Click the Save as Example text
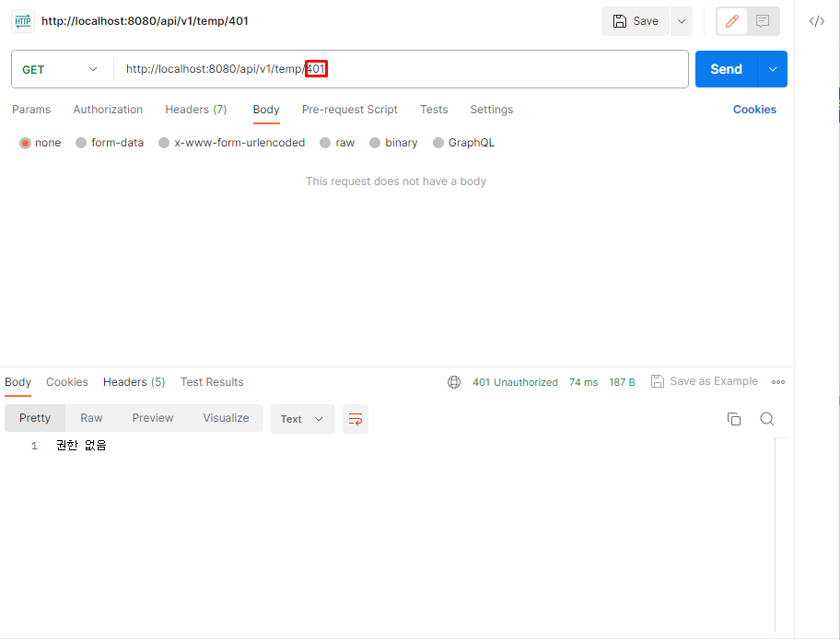The image size is (840, 640). (714, 381)
